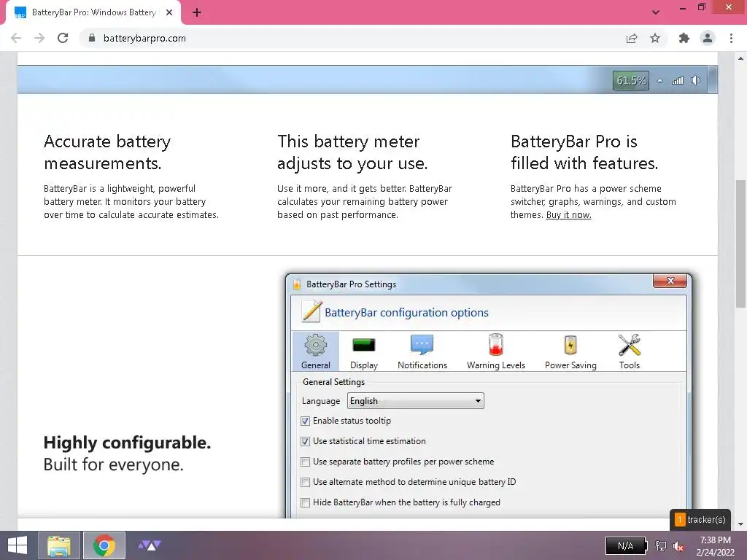Select the General settings tab

click(315, 351)
